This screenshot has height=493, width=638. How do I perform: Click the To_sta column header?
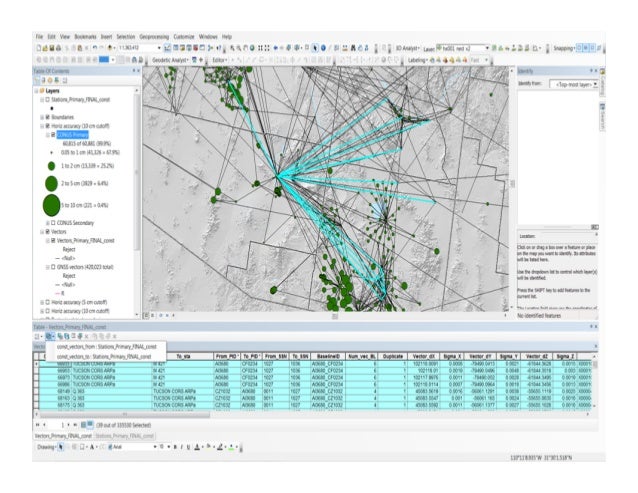(183, 356)
